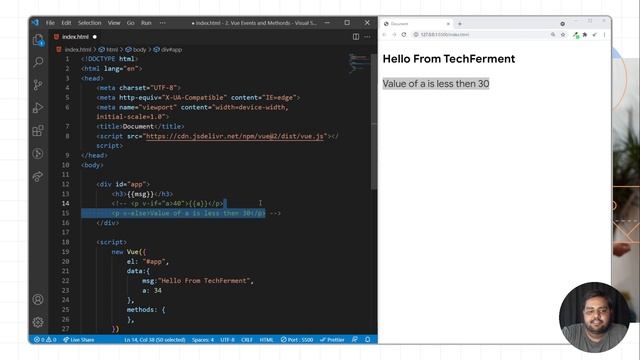
Task: Click the code line 'a: 34'
Action: pos(152,290)
